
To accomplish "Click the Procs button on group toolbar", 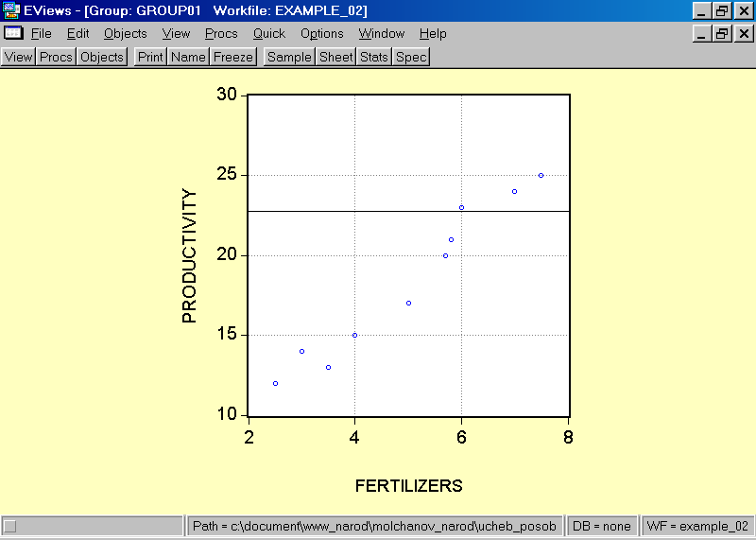I will [x=56, y=57].
